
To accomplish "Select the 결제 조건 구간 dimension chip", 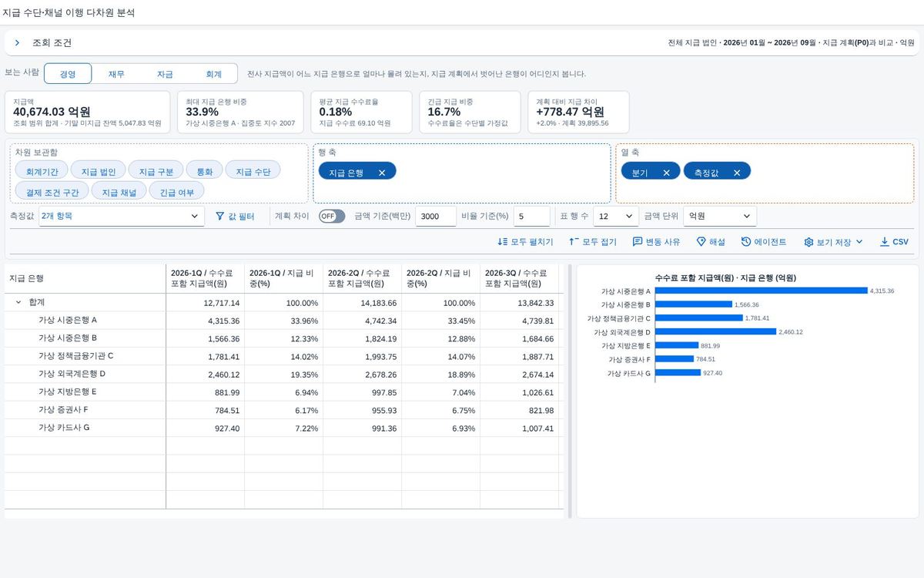I will click(52, 192).
